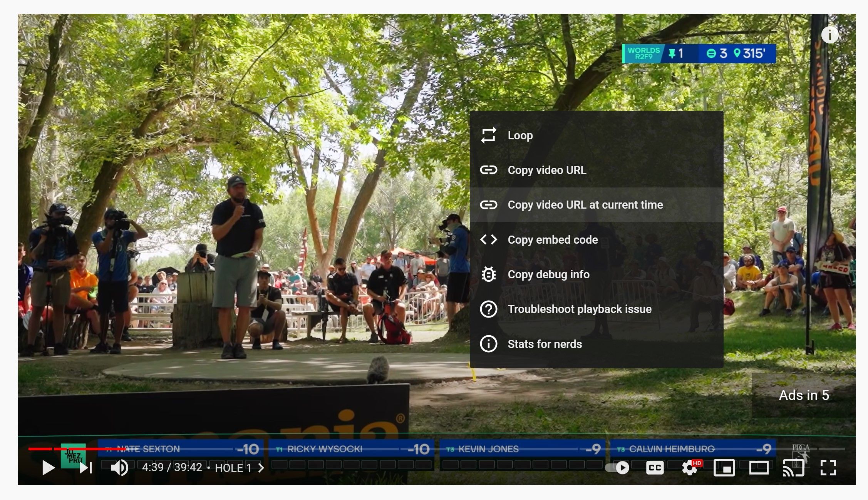Open the settings gear dropdown menu
The image size is (868, 500).
coord(689,467)
